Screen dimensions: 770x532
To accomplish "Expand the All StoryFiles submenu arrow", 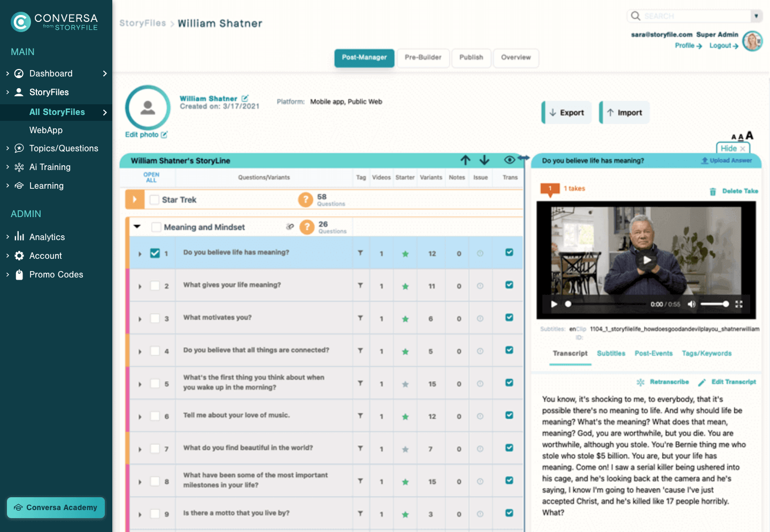I will pos(105,112).
